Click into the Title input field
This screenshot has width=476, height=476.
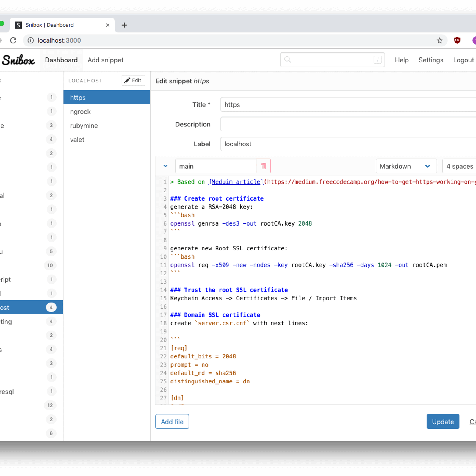click(x=348, y=104)
